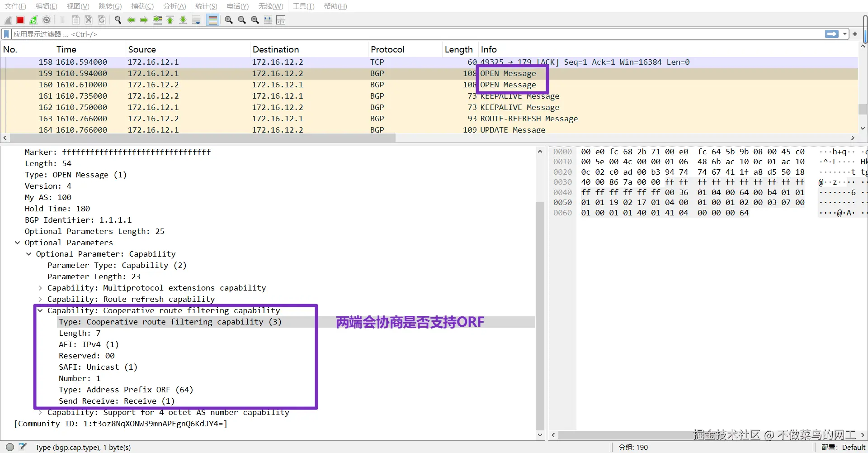This screenshot has width=868, height=453.
Task: Toggle packet list colorization
Action: coord(213,20)
